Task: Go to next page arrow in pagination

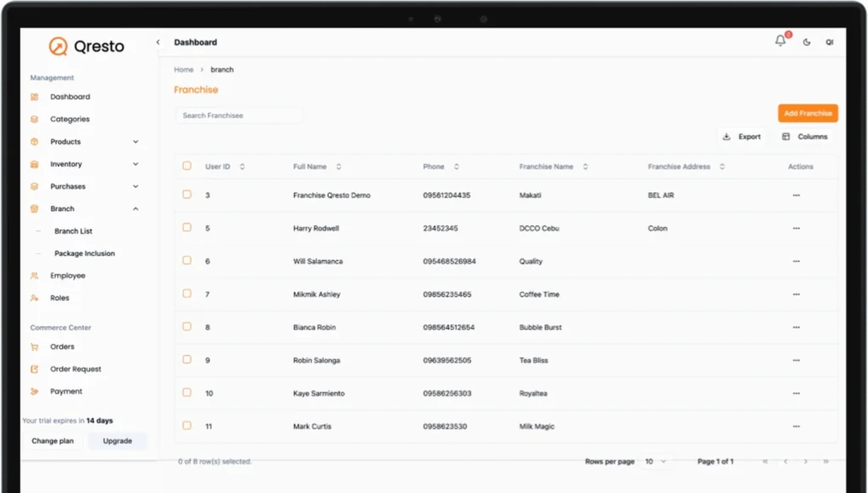Action: [x=805, y=462]
